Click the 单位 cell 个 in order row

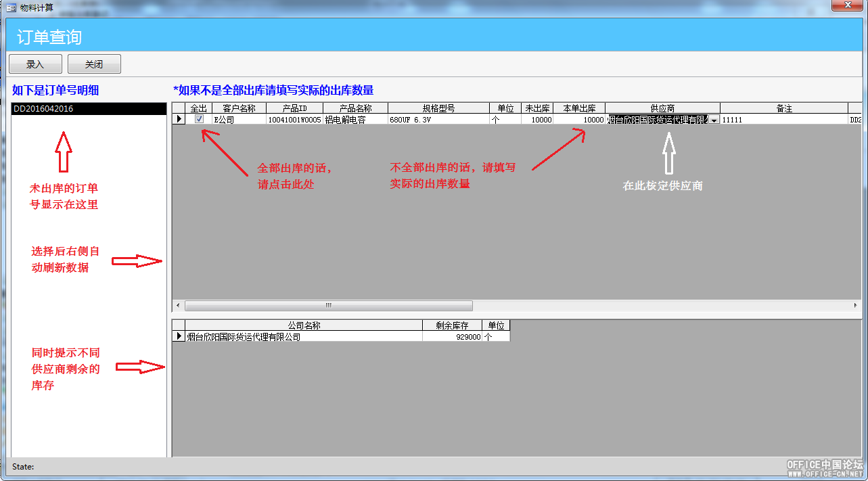pyautogui.click(x=505, y=120)
